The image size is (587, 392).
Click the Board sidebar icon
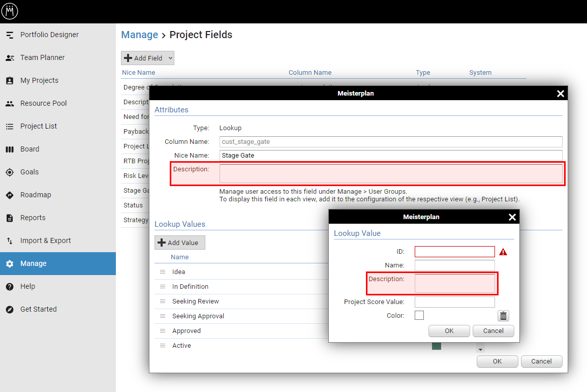coord(10,149)
